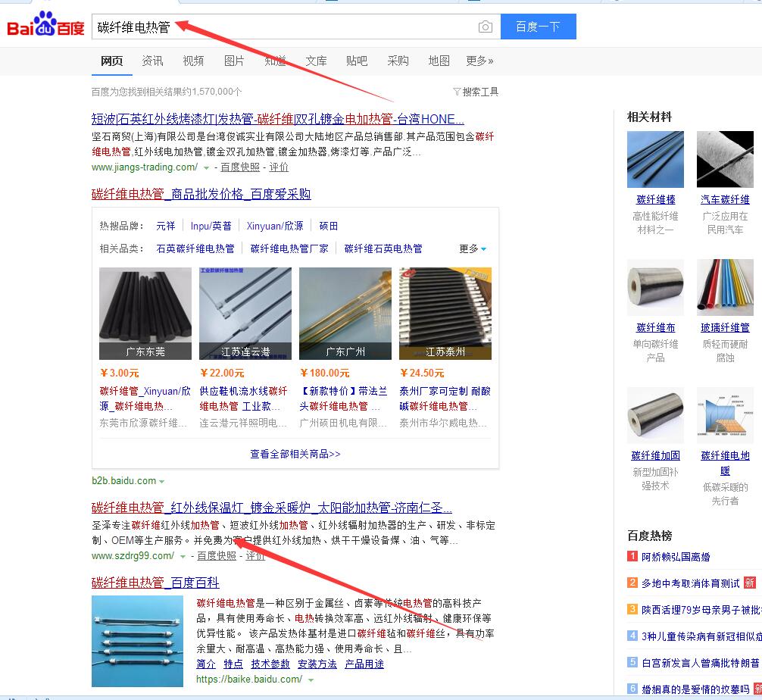762x700 pixels.
Task: Open 供应鞋机流水线碳纤维电热管 product title
Action: [243, 398]
